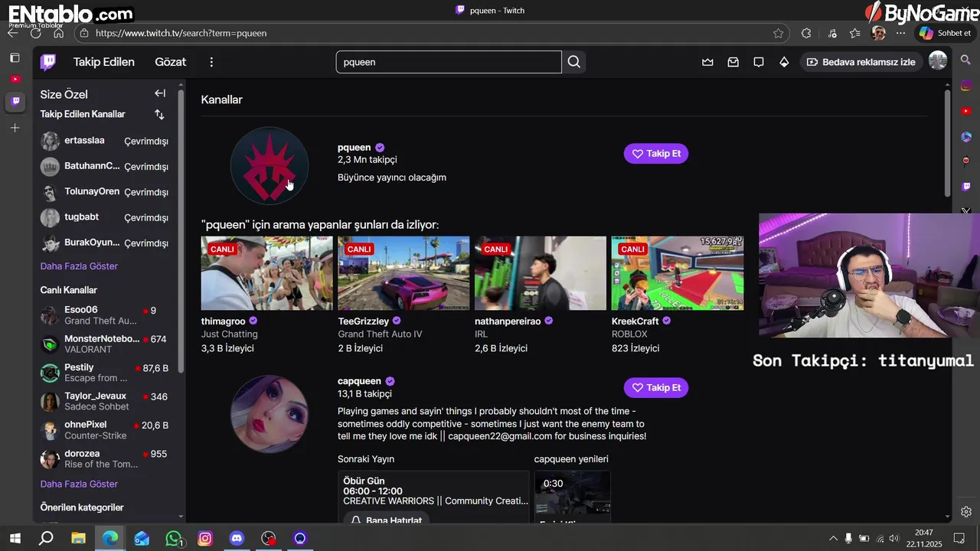
Task: Open ohnePixel Counter-Strike live channel
Action: (104, 430)
